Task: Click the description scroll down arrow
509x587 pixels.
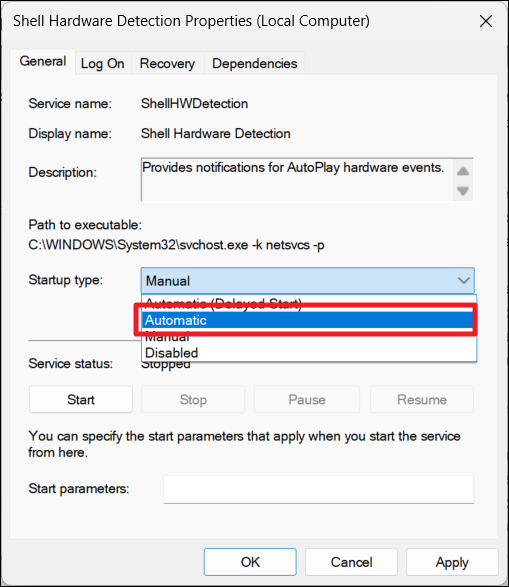Action: click(463, 191)
